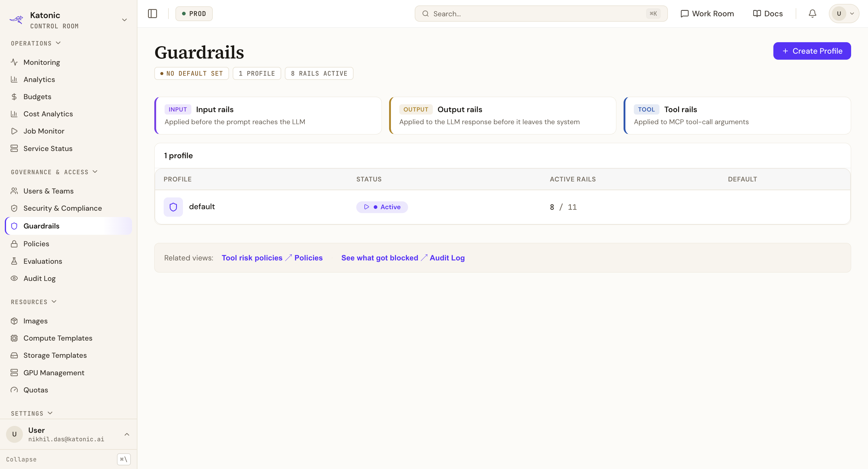Image resolution: width=868 pixels, height=469 pixels.
Task: Click the Work Room chat icon
Action: pyautogui.click(x=684, y=14)
